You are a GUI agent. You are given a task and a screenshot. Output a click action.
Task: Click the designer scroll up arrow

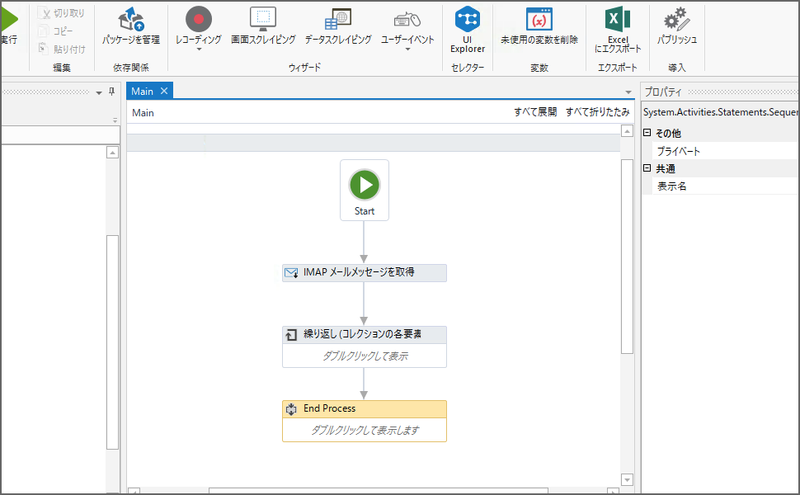[x=627, y=132]
